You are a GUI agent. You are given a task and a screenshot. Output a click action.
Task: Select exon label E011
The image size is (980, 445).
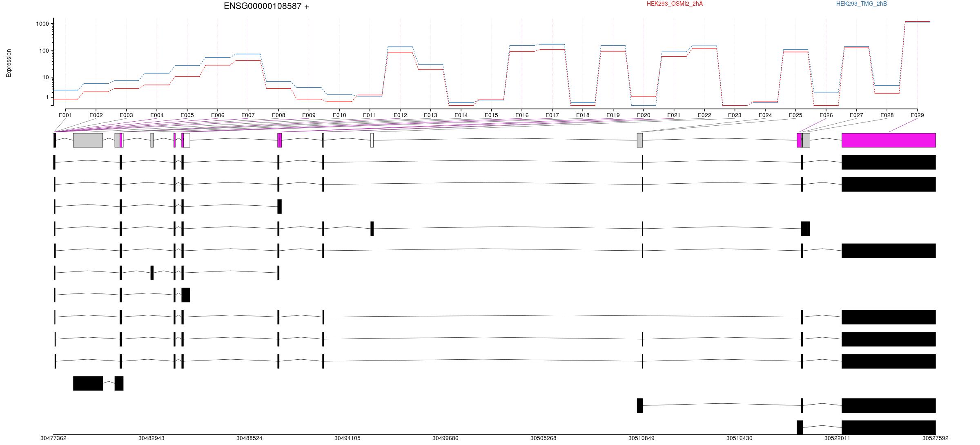click(x=370, y=116)
